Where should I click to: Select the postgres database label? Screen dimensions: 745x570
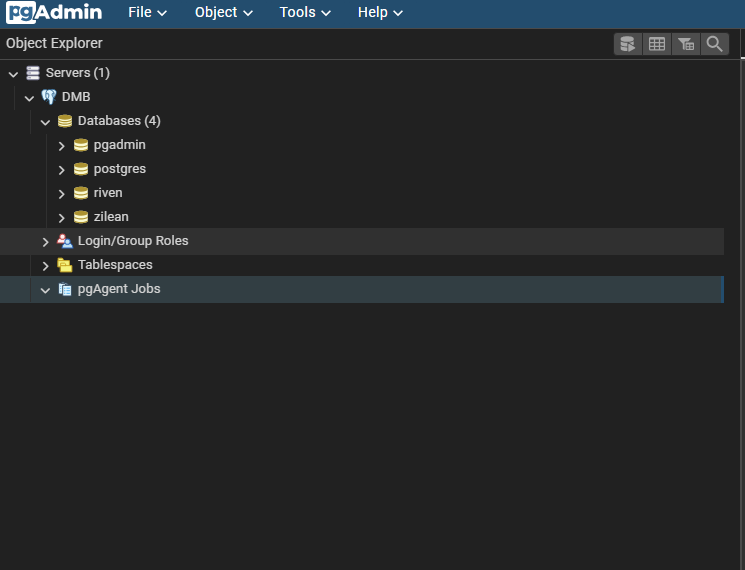coord(120,169)
